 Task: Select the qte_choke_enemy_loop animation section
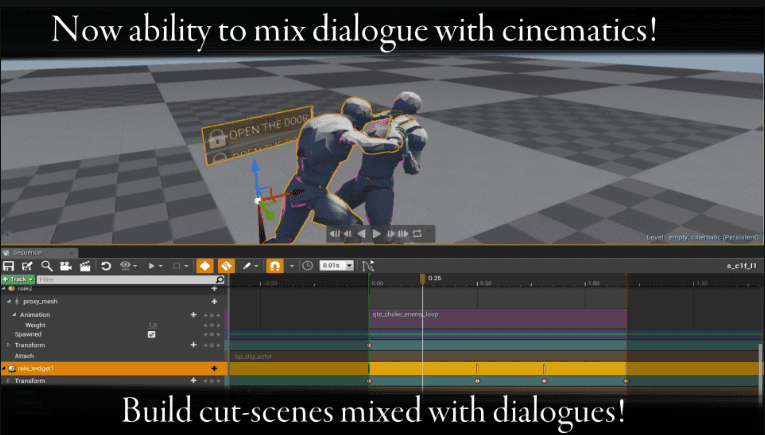pyautogui.click(x=498, y=318)
